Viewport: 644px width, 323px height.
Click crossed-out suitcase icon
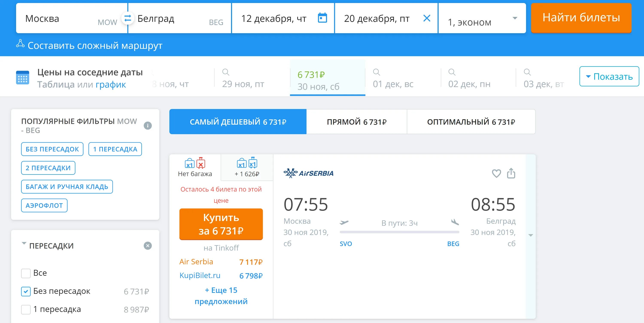pos(200,163)
